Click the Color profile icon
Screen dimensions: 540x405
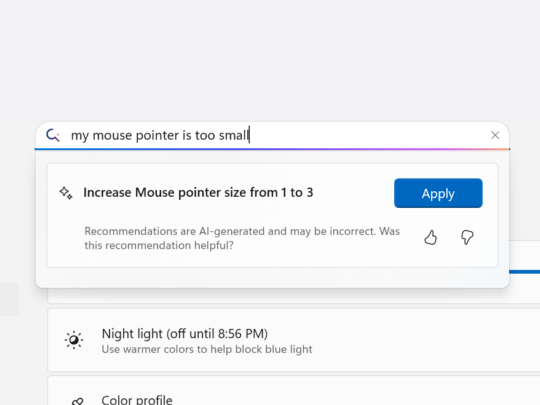77,401
